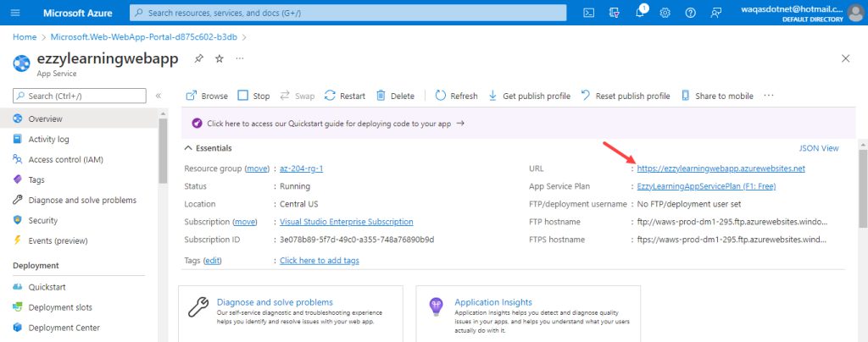
Task: Open the help question mark icon
Action: (690, 13)
